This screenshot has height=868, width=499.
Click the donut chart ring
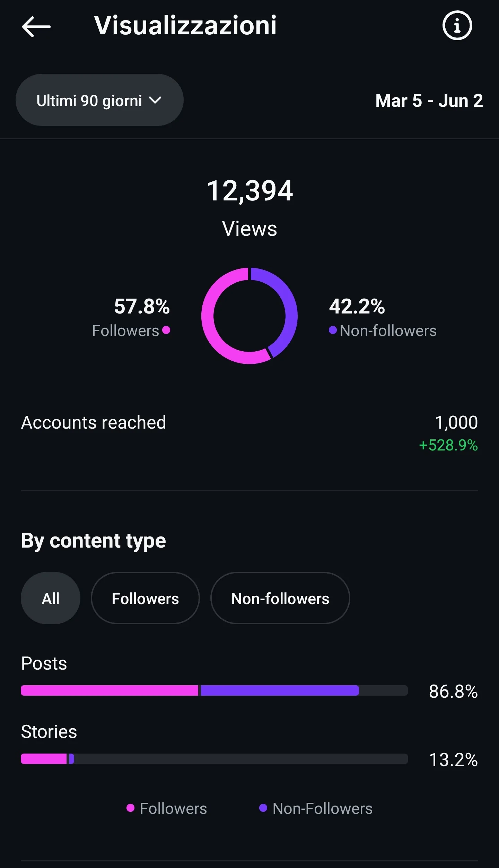pyautogui.click(x=249, y=316)
